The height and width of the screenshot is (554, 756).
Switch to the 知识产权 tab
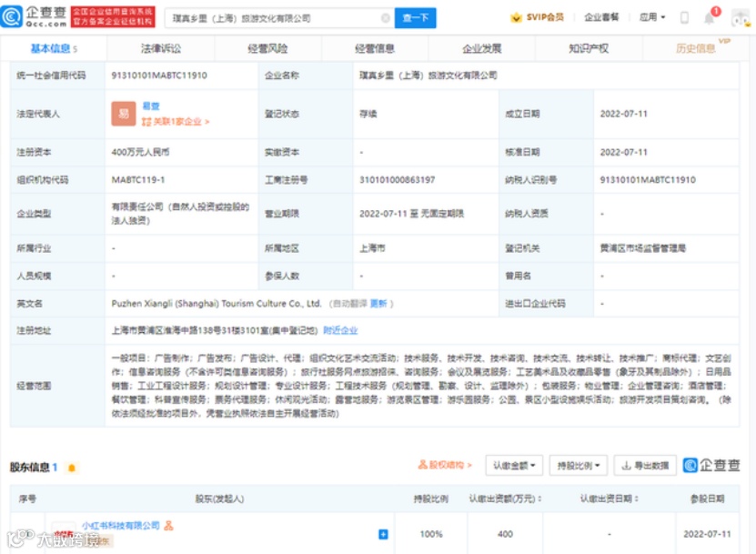click(589, 49)
